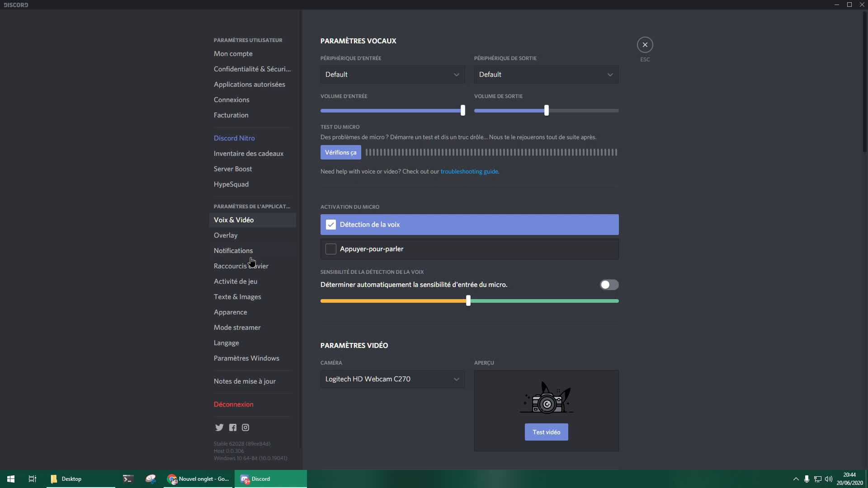The width and height of the screenshot is (868, 488).
Task: Click the Volume de sortie slider handle
Action: [x=546, y=110]
